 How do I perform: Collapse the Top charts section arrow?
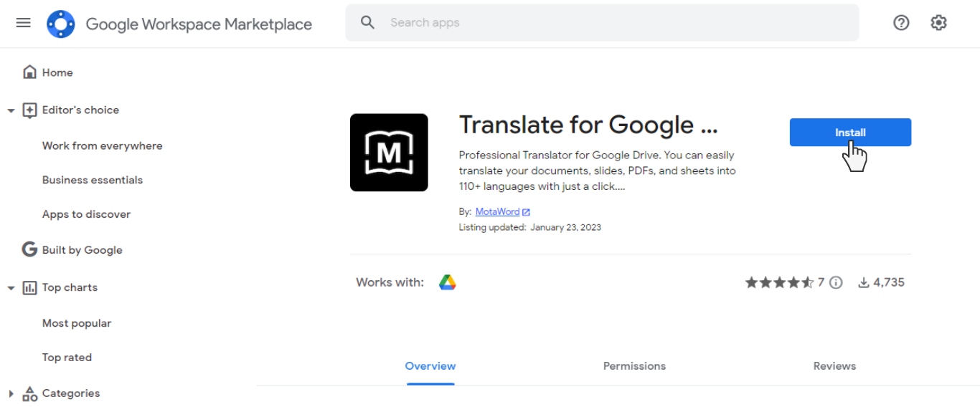[x=11, y=288]
